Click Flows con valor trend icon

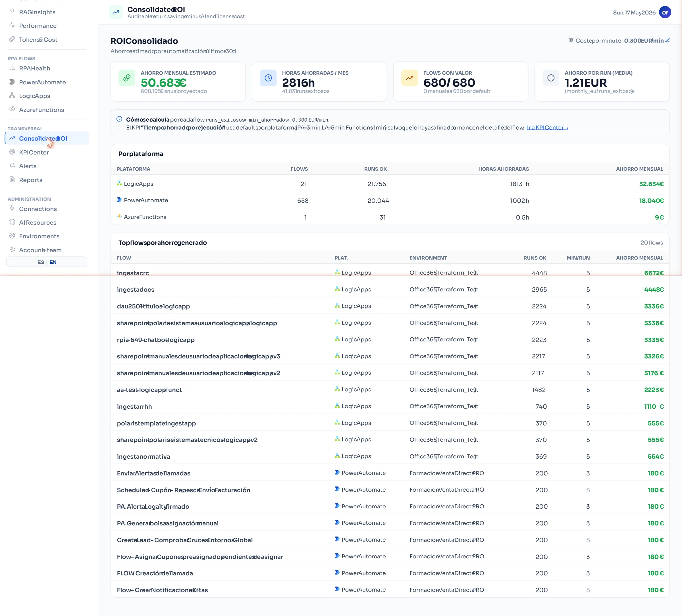tap(410, 78)
